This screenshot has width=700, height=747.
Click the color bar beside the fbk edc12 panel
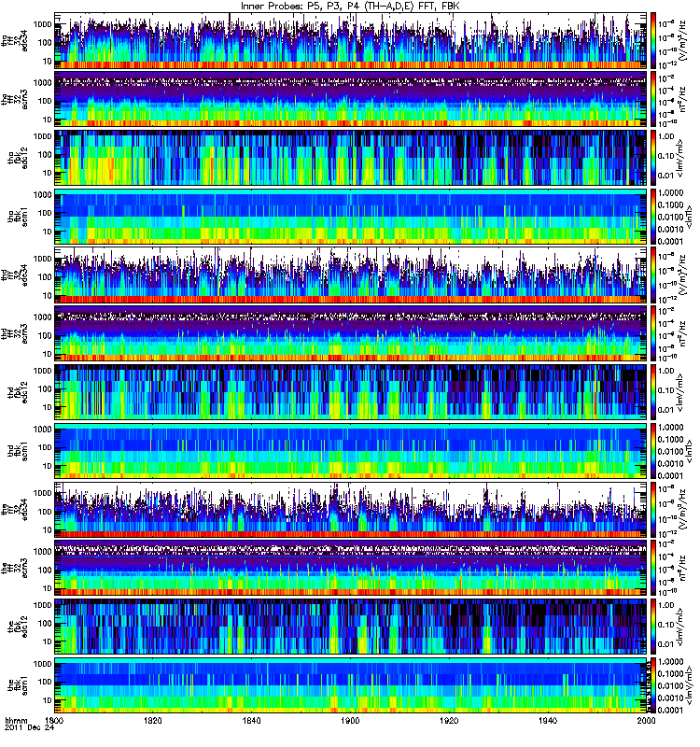coord(653,627)
